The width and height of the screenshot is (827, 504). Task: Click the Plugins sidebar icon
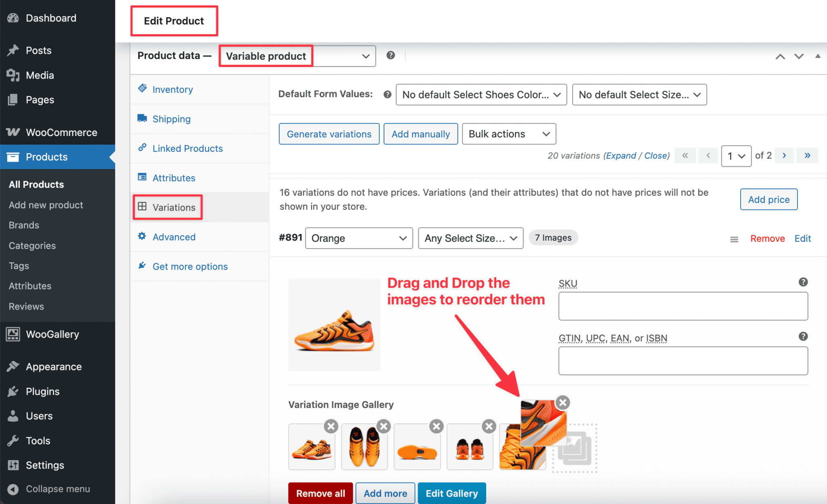[x=13, y=391]
